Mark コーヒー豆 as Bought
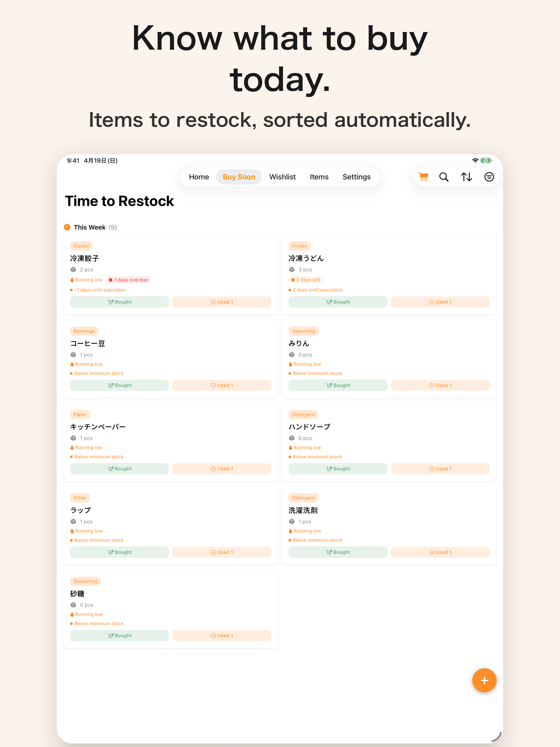 119,385
